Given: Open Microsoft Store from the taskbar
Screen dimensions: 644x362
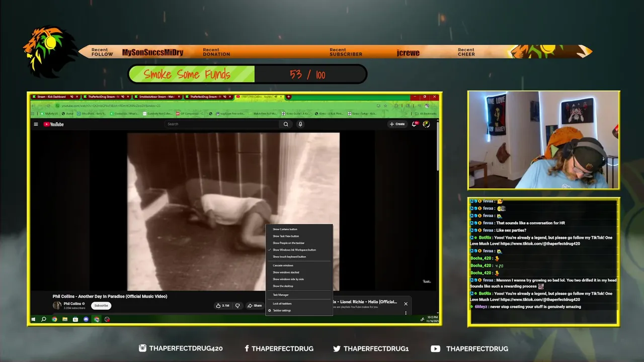Looking at the screenshot, I should tap(75, 319).
